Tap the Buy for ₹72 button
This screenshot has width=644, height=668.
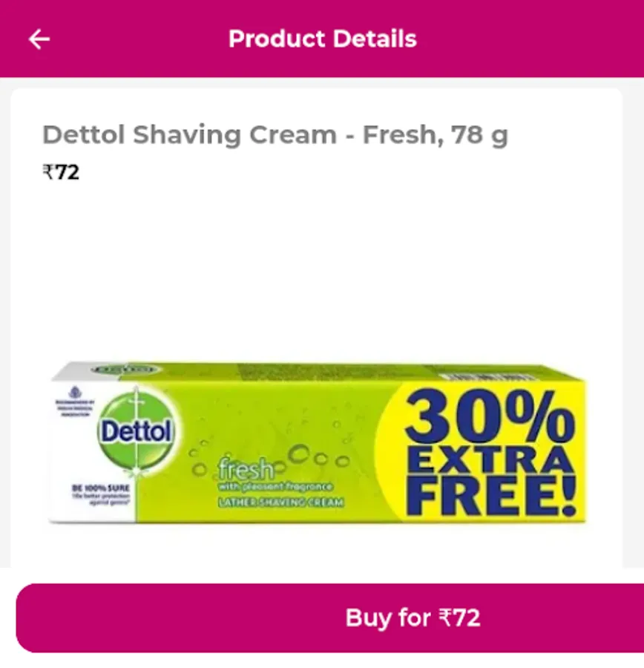[x=329, y=618]
